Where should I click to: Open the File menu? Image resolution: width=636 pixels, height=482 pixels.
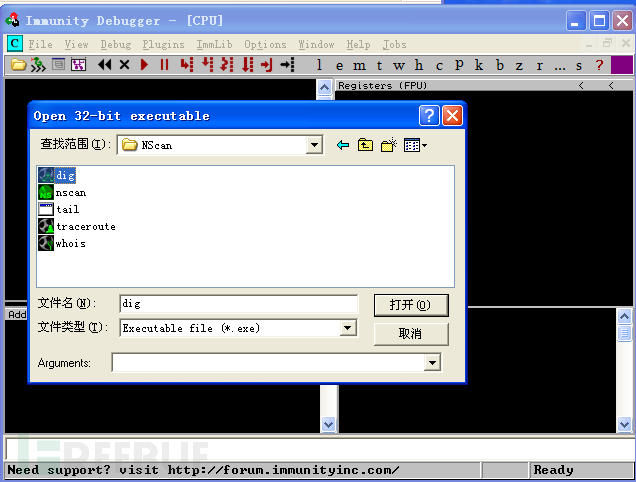pos(40,44)
